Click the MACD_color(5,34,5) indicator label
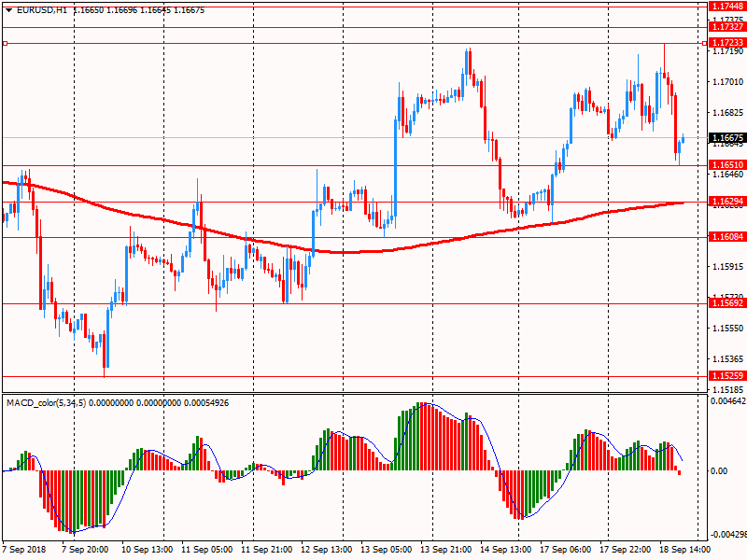Image resolution: width=747 pixels, height=560 pixels. pyautogui.click(x=46, y=403)
